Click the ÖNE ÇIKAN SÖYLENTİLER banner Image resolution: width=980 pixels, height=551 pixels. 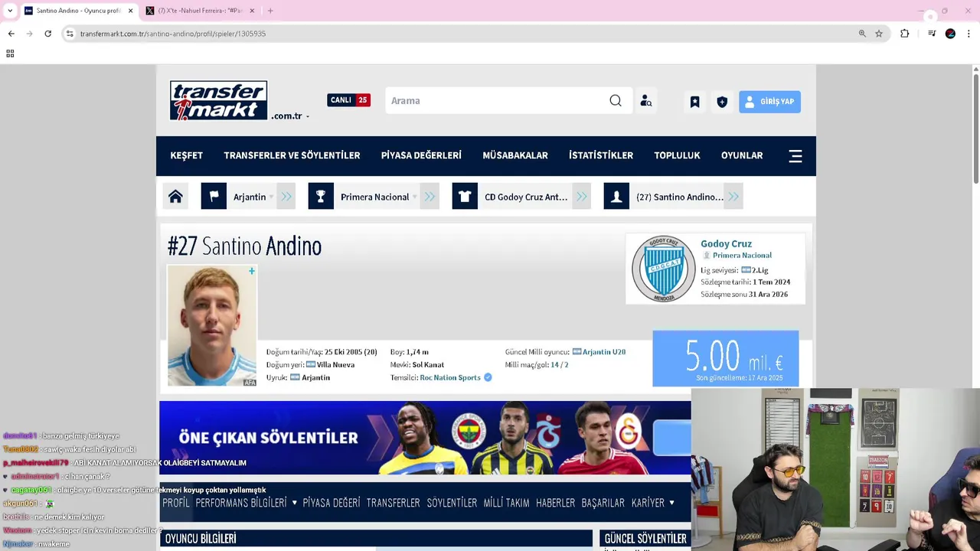pyautogui.click(x=425, y=438)
